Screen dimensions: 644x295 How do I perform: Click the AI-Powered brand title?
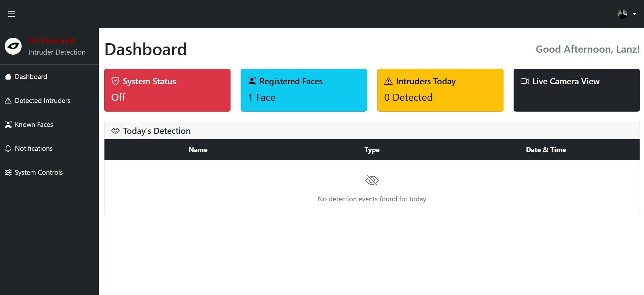[x=52, y=40]
